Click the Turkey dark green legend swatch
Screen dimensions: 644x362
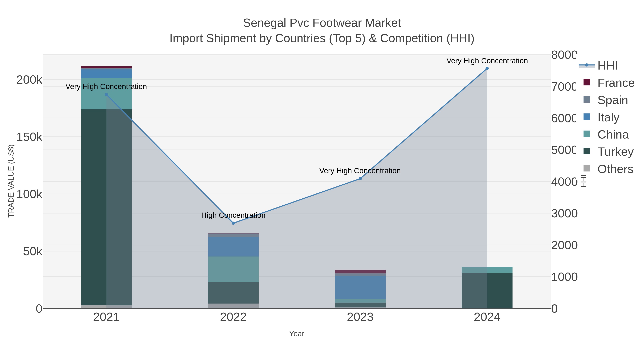(587, 151)
